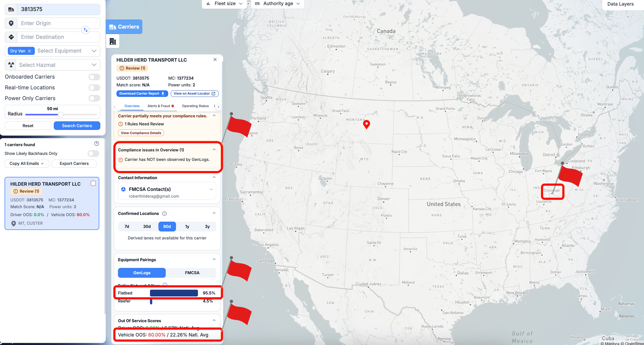Enable Real-time Locations toggle

click(94, 88)
